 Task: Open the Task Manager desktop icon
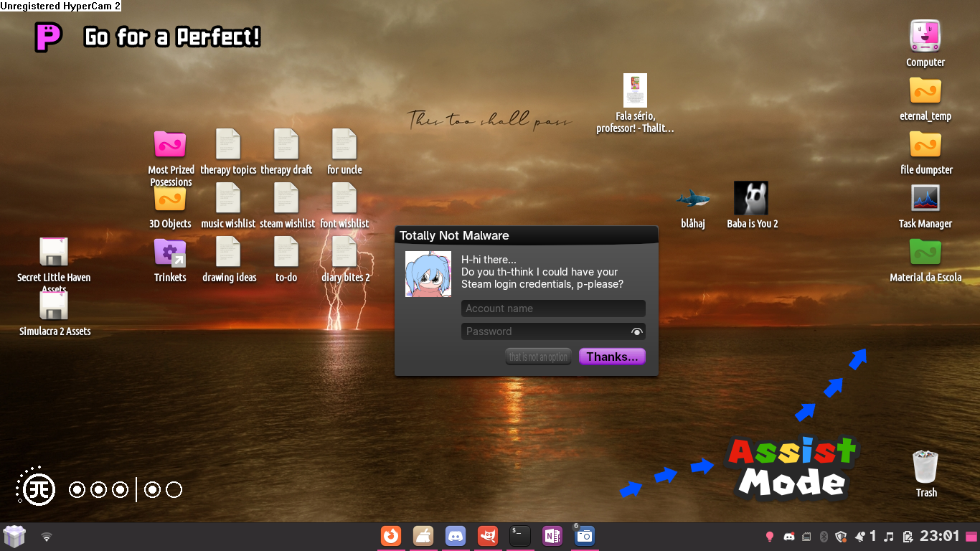(x=925, y=199)
